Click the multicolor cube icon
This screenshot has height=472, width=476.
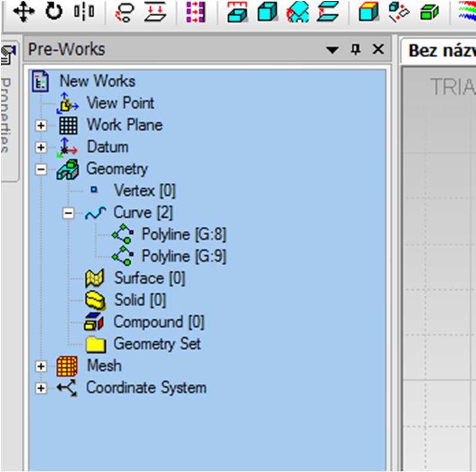(x=368, y=12)
